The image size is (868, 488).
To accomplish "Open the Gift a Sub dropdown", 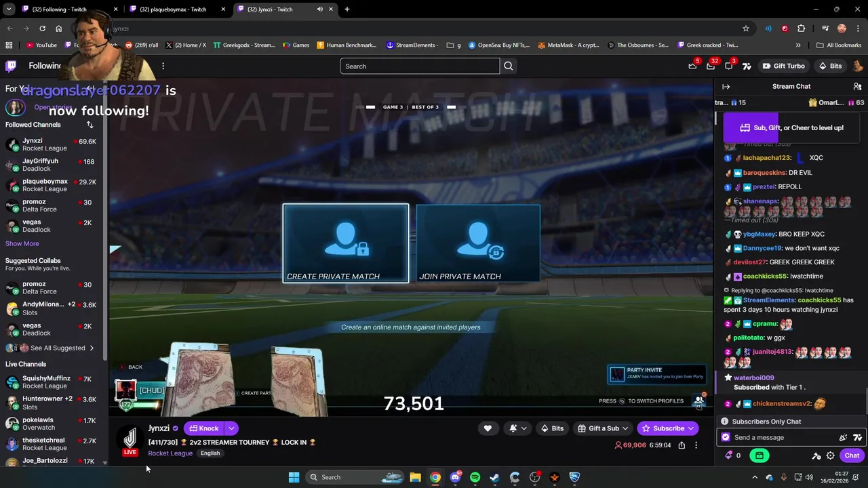I will [x=603, y=428].
